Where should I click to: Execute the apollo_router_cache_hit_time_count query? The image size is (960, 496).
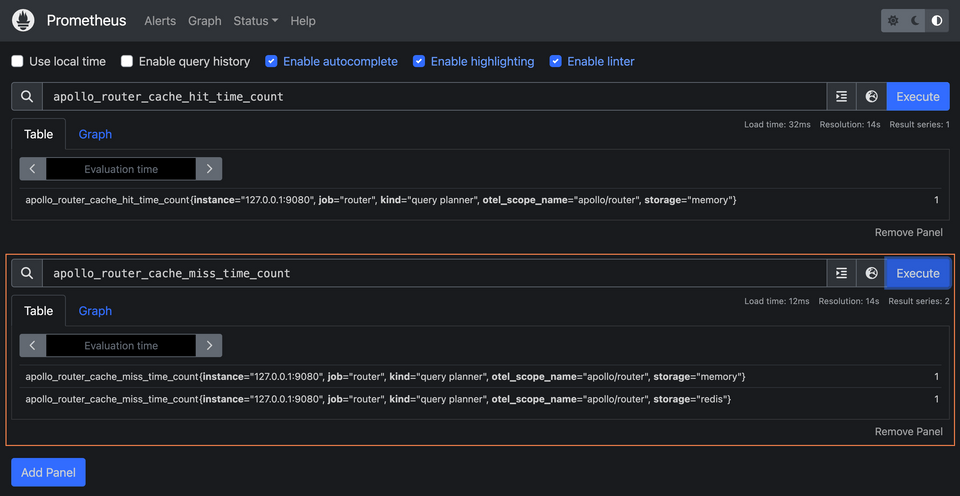coord(918,97)
